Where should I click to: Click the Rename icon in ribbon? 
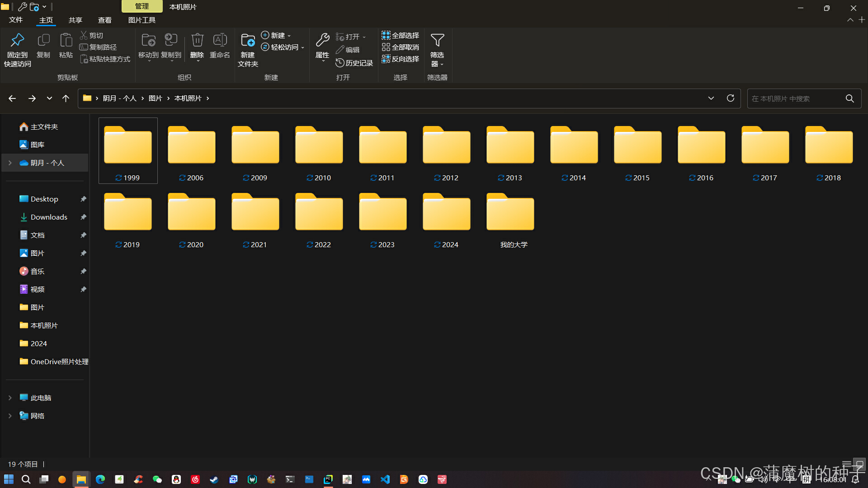pos(220,41)
